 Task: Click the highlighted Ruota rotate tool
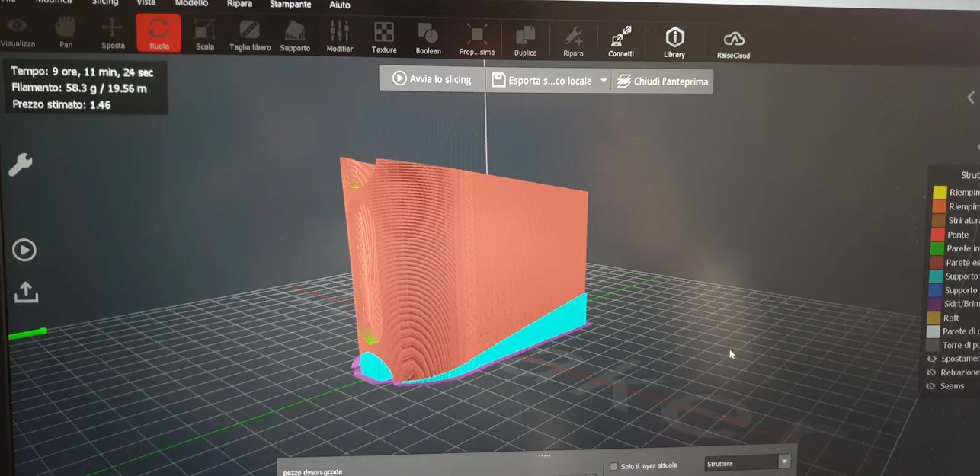pos(159,34)
